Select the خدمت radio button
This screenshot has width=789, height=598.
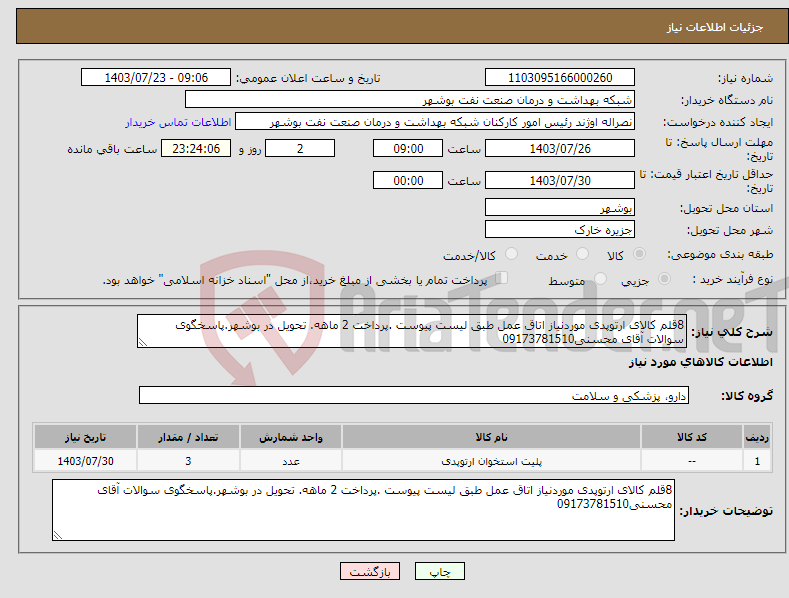pyautogui.click(x=582, y=254)
